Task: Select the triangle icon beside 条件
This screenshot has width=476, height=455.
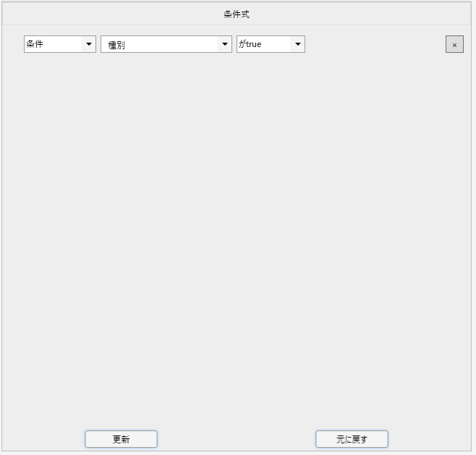Action: point(89,44)
